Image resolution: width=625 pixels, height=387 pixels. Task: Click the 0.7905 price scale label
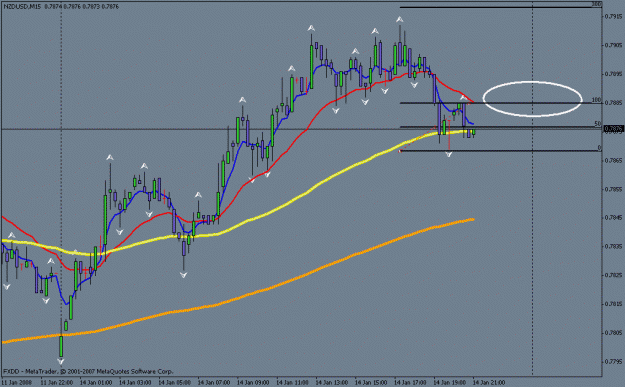613,45
